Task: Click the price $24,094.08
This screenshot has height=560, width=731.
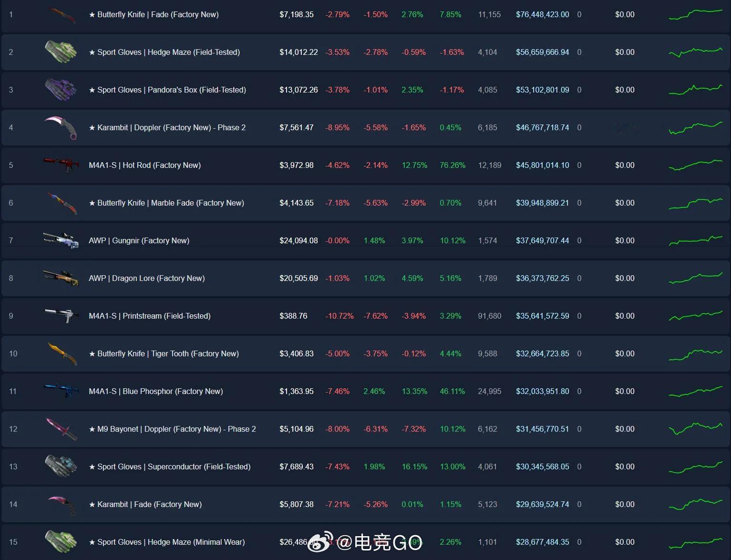Action: 299,240
